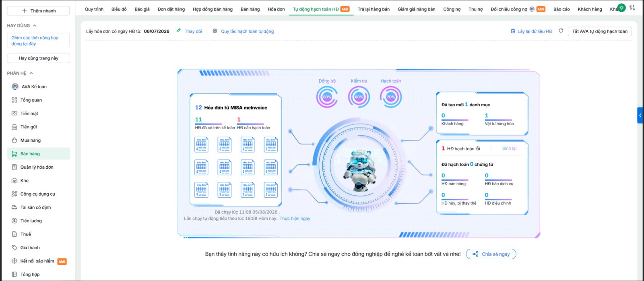
Task: Open Kho warehouse icon
Action: click(14, 180)
